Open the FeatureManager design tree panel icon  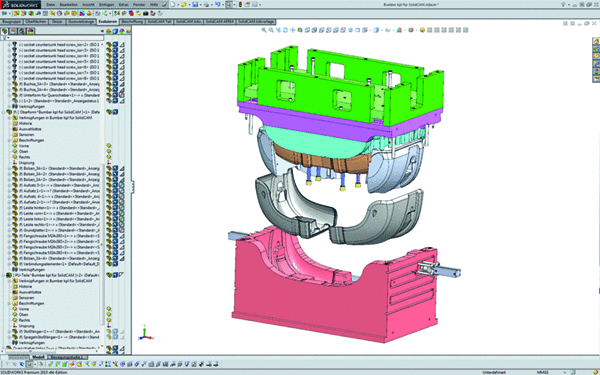pyautogui.click(x=5, y=31)
